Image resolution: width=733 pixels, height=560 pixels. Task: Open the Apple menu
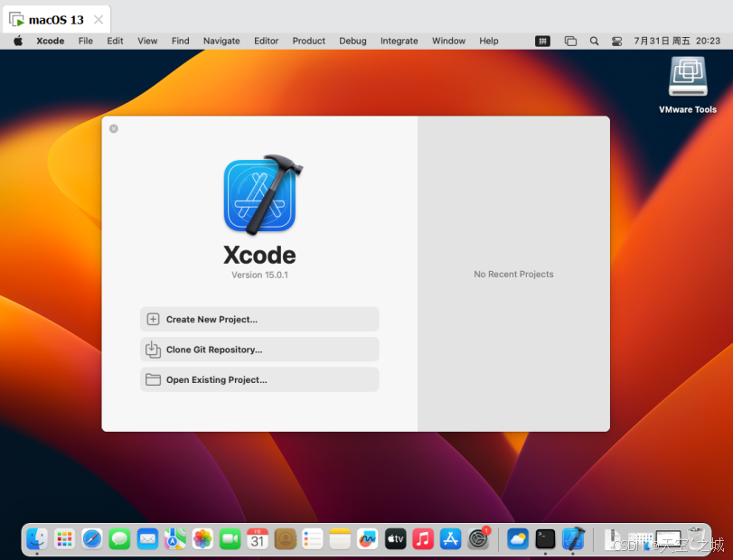tap(18, 41)
